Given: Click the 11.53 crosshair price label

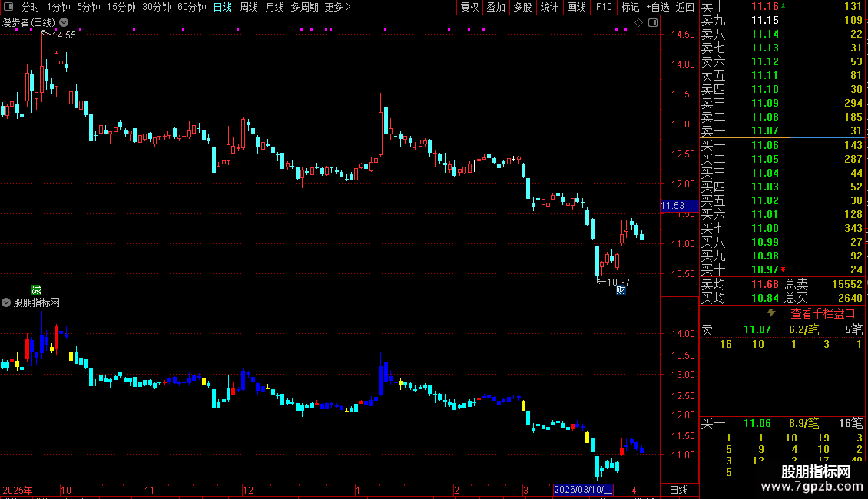Looking at the screenshot, I should pyautogui.click(x=679, y=205).
